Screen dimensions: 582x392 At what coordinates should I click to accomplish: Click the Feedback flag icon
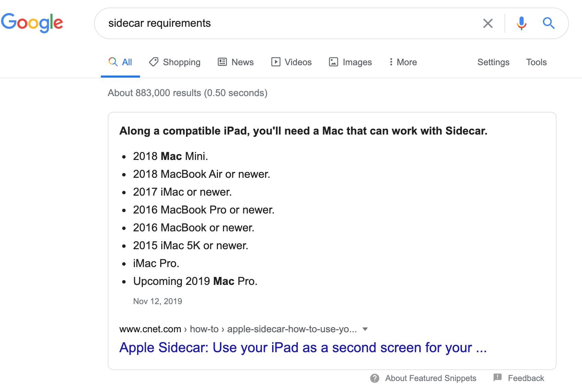(x=498, y=378)
